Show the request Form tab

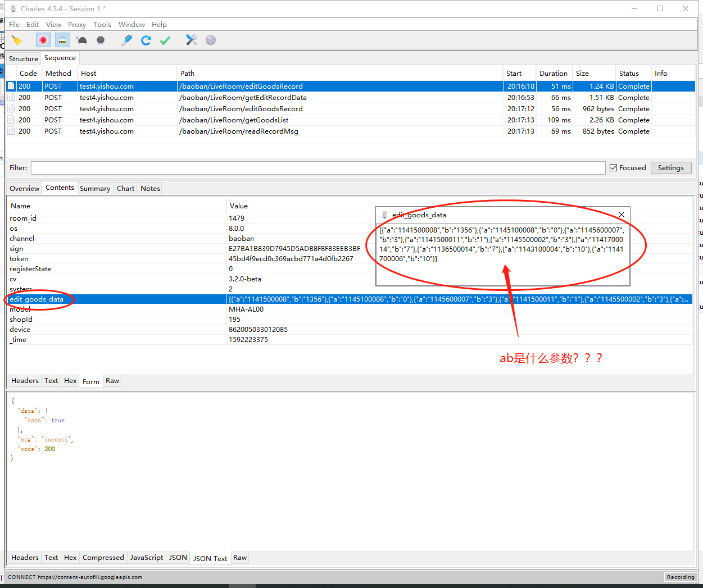(91, 382)
